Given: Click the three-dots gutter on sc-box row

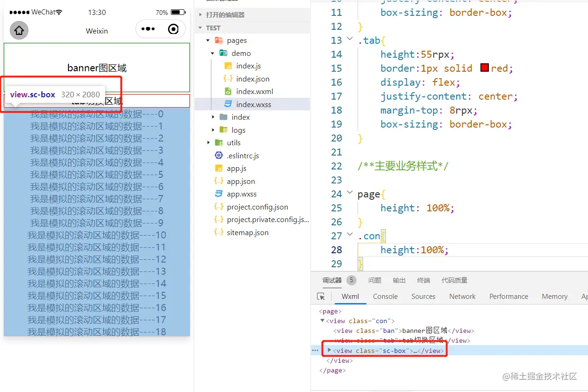Looking at the screenshot, I should pos(315,351).
